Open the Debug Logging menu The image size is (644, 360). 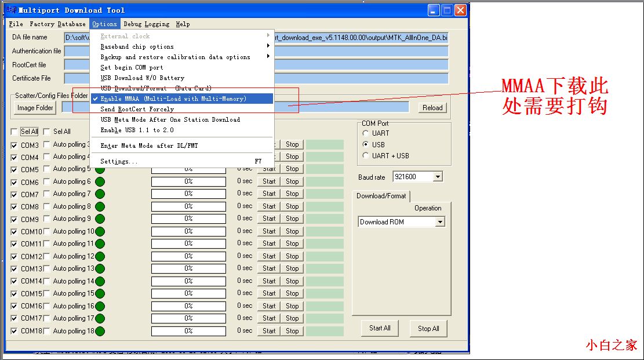(x=146, y=24)
